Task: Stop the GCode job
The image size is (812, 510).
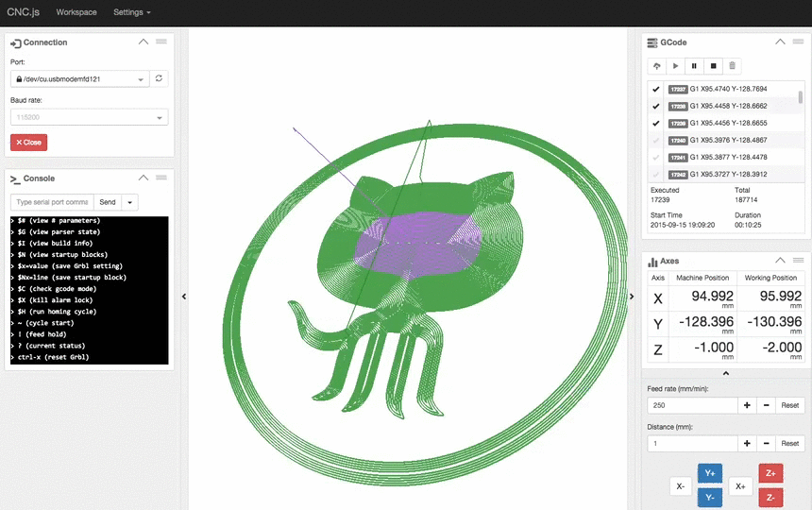Action: point(713,66)
